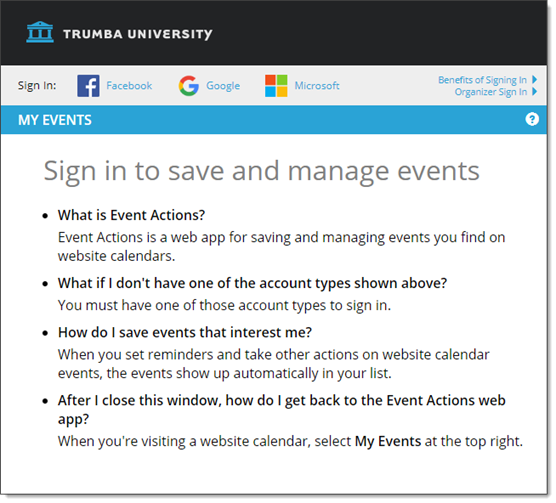The height and width of the screenshot is (503, 556).
Task: Select the MY EVENTS header tab
Action: (55, 120)
